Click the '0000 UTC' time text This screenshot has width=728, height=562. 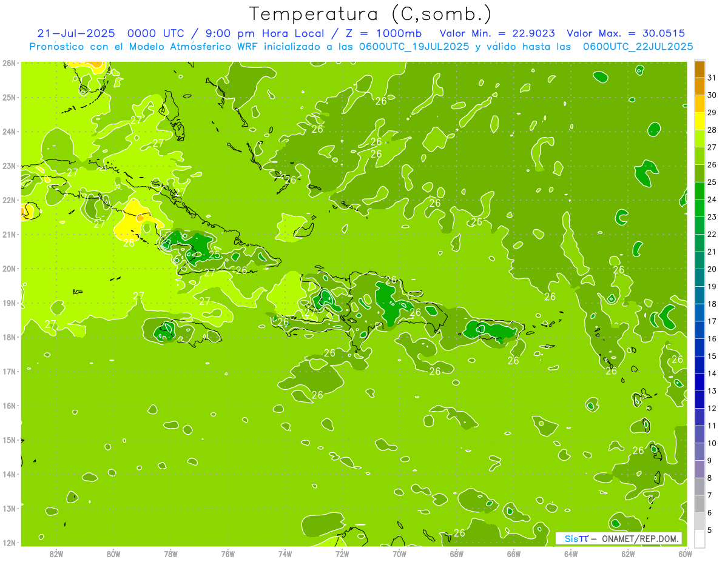click(x=156, y=33)
